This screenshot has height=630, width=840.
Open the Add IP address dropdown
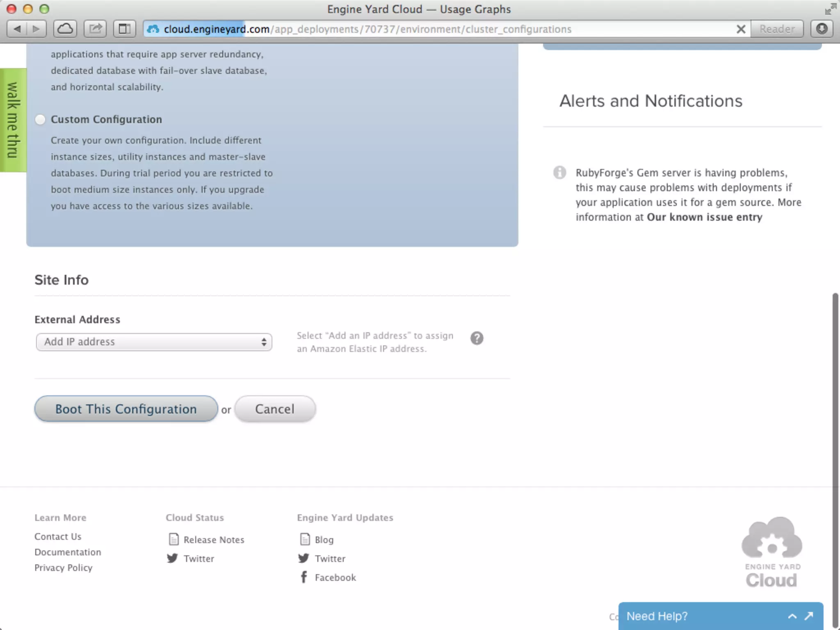154,342
